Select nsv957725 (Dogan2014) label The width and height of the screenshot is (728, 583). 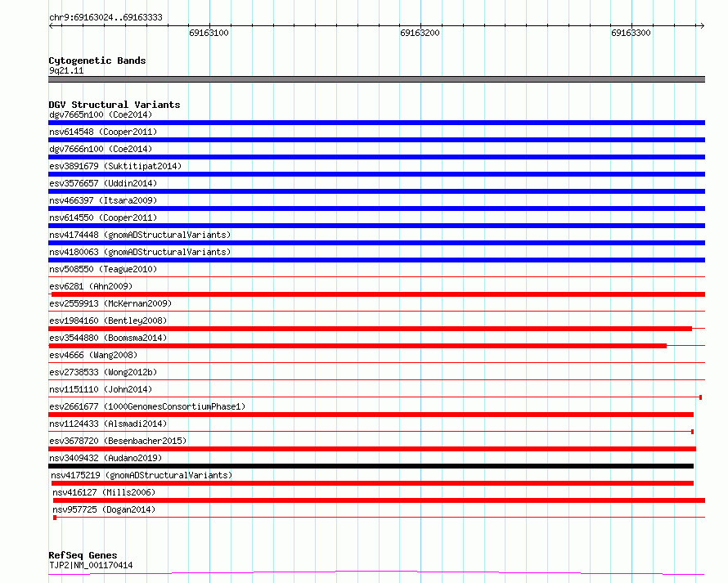104,509
